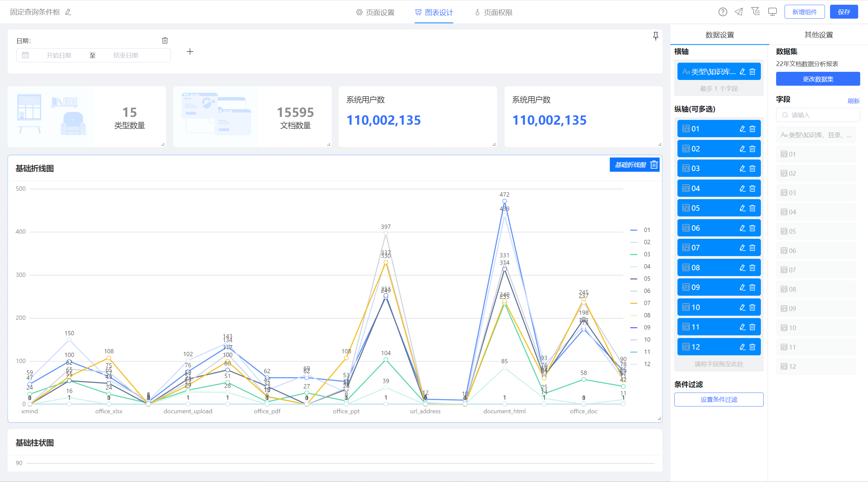Screen dimensions: 868x482
Task: Click the 保存 button
Action: pos(844,12)
